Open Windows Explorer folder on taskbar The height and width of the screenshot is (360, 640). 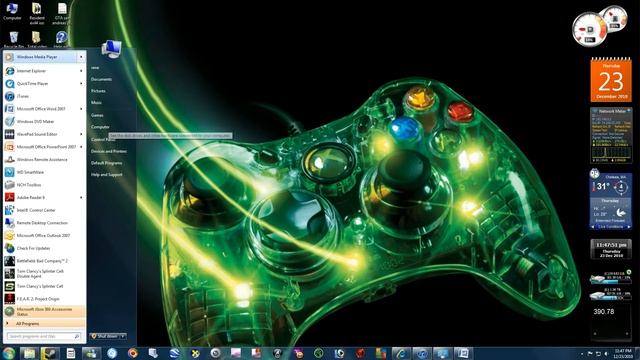point(29,353)
